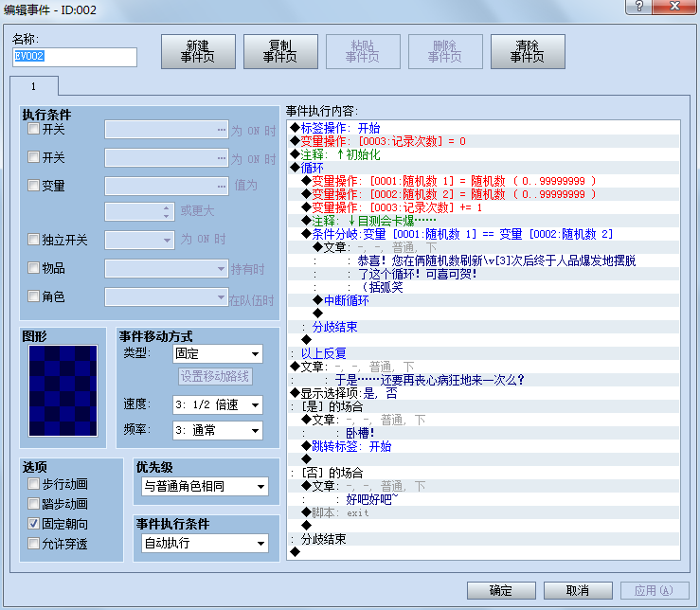700x610 pixels.
Task: Toggle 允许穿透 option
Action: coord(33,544)
